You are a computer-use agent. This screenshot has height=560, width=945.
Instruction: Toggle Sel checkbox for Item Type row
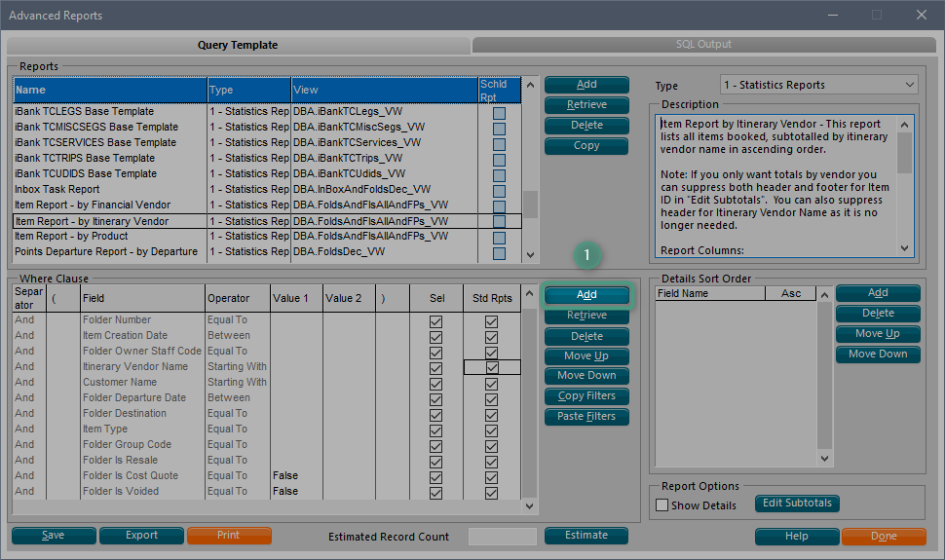(436, 431)
